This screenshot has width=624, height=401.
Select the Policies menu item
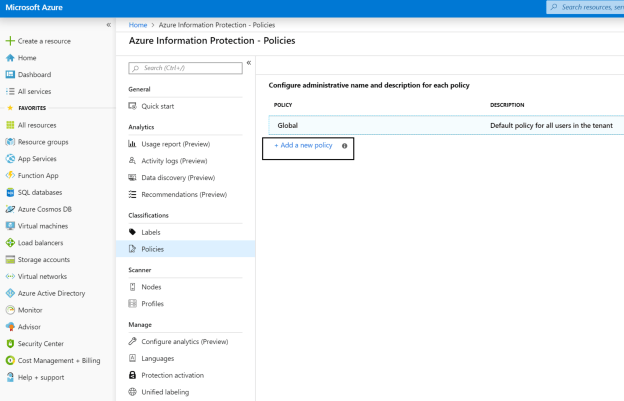point(185,249)
